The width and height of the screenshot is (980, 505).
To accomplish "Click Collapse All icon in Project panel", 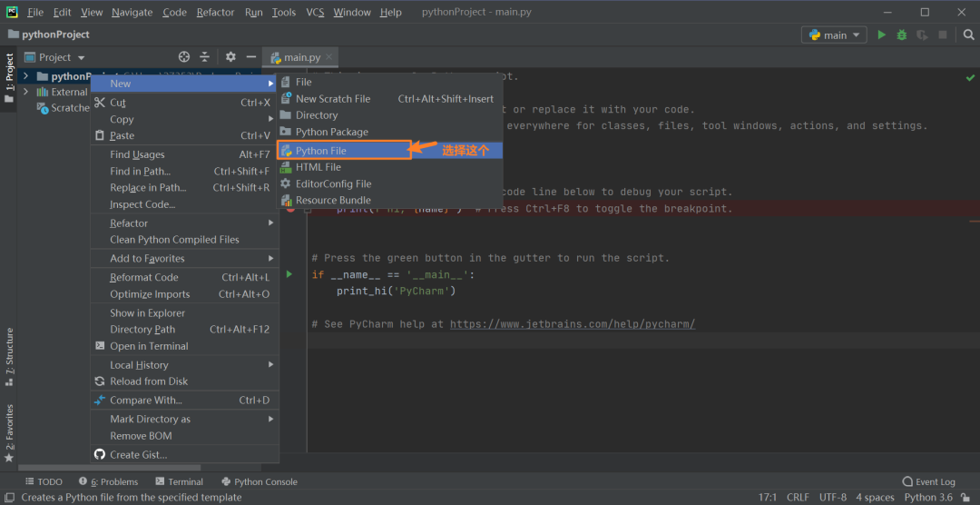I will click(x=204, y=57).
